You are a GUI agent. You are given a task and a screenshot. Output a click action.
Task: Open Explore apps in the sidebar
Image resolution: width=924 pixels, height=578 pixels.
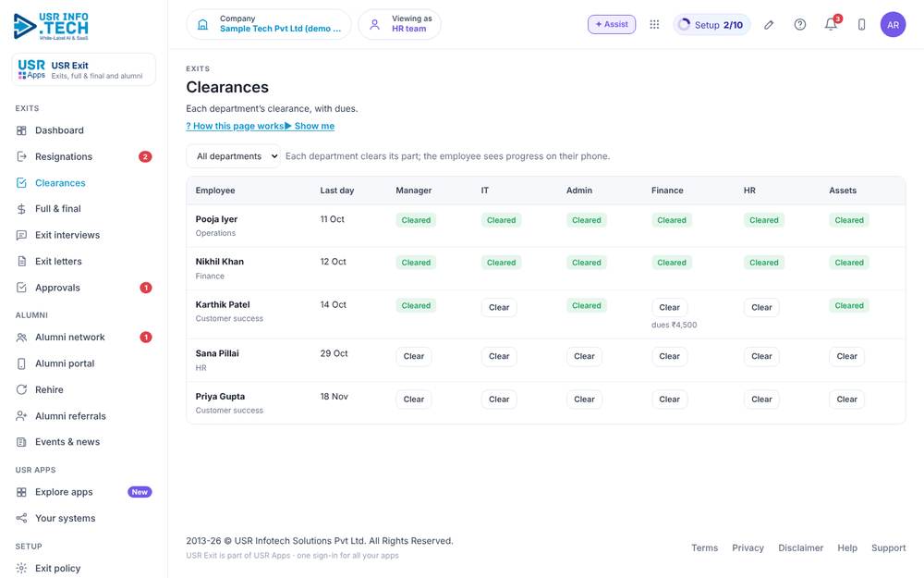coord(64,492)
